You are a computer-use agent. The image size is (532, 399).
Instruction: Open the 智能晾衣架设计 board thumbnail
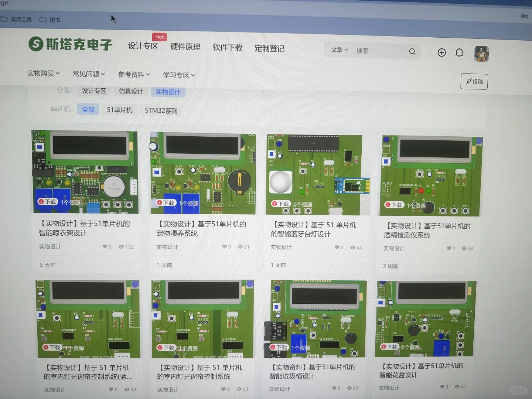(85, 172)
